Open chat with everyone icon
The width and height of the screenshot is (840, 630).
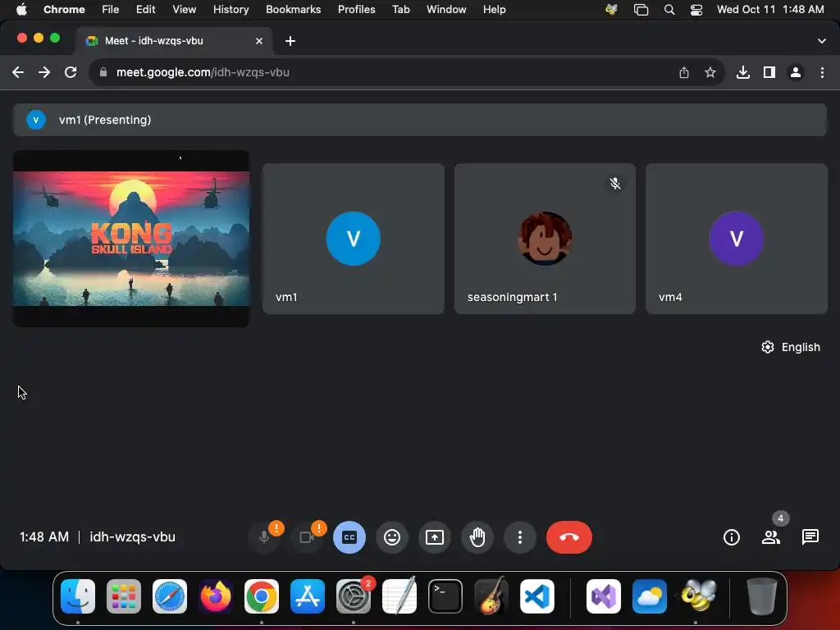(x=810, y=536)
